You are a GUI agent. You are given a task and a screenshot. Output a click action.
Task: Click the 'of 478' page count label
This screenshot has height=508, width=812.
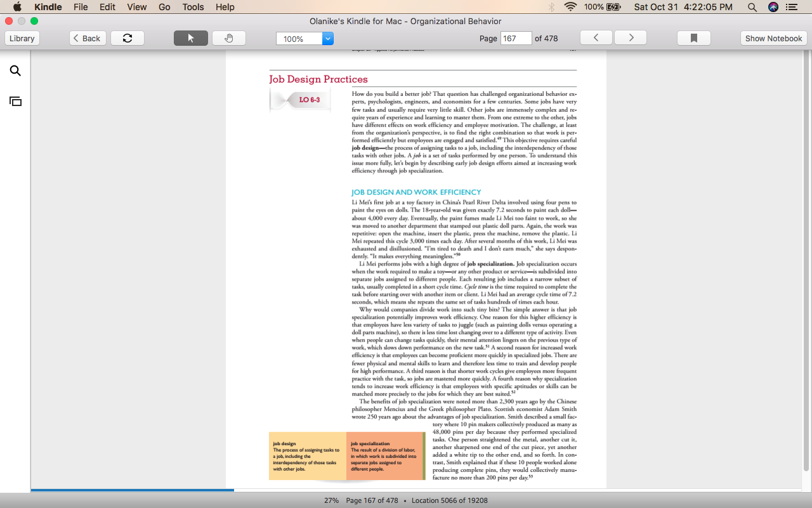pyautogui.click(x=546, y=38)
